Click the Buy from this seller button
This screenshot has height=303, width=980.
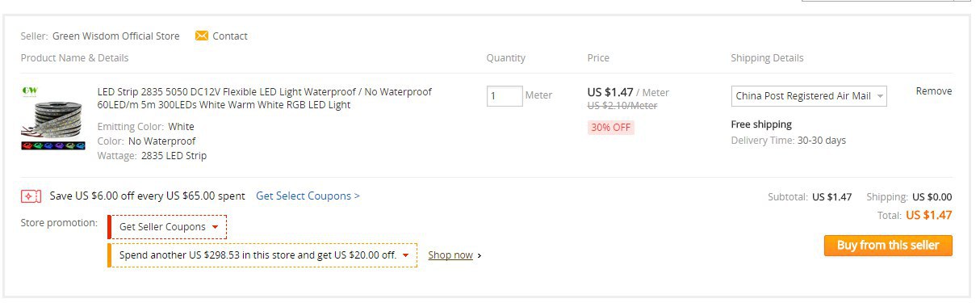click(x=888, y=246)
